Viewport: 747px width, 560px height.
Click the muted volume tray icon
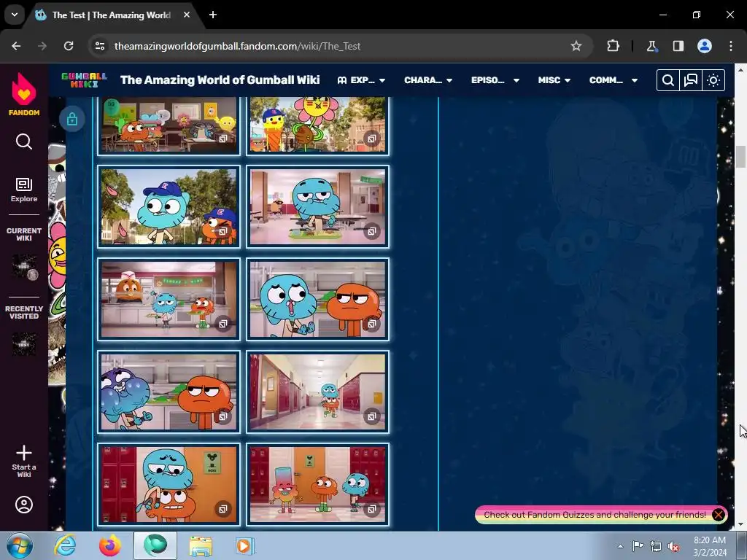click(x=673, y=547)
